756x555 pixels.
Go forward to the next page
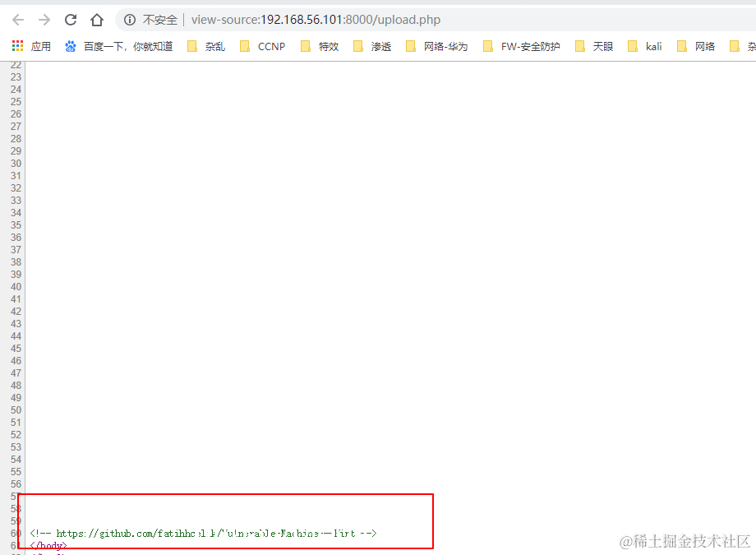pos(44,20)
